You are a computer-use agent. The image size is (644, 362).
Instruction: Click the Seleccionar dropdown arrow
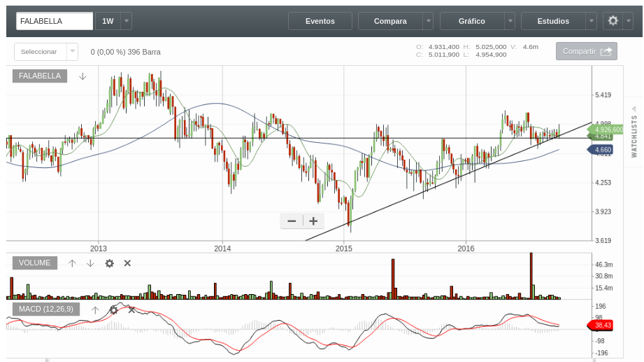click(x=72, y=52)
